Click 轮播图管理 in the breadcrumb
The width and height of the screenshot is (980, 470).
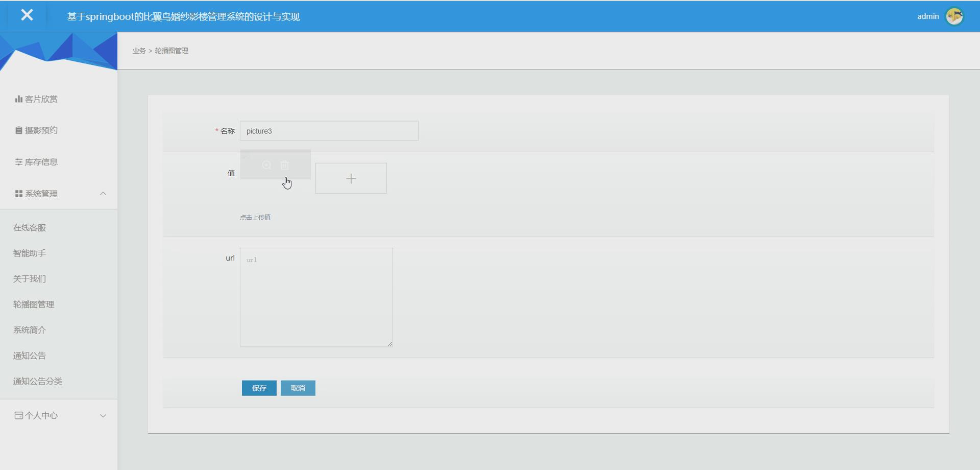[x=171, y=51]
